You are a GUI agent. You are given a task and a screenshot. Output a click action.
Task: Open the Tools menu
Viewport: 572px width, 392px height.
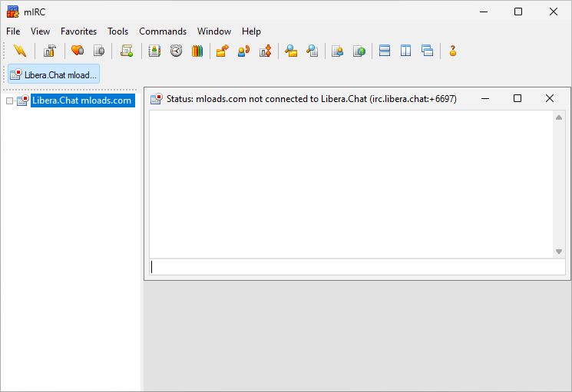click(x=117, y=31)
